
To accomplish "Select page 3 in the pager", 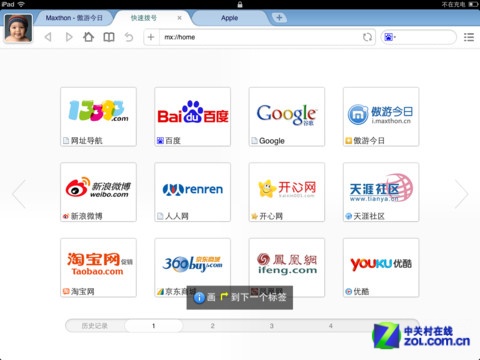I will coord(271,326).
